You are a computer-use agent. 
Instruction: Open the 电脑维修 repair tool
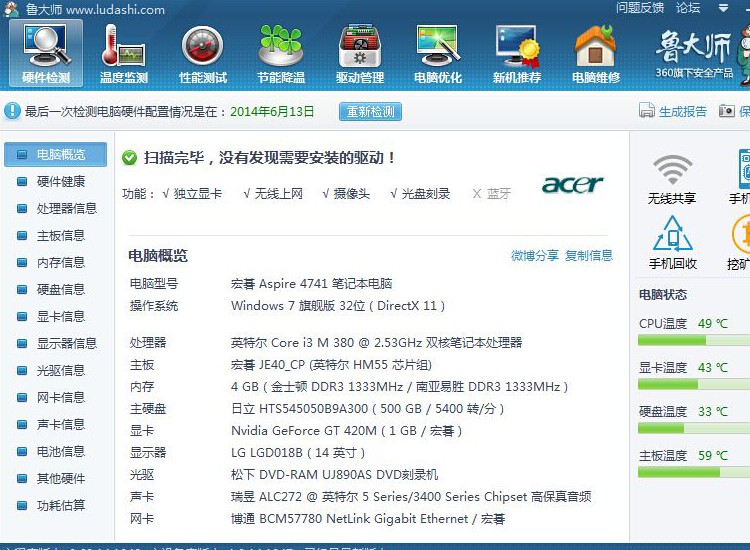[x=596, y=54]
